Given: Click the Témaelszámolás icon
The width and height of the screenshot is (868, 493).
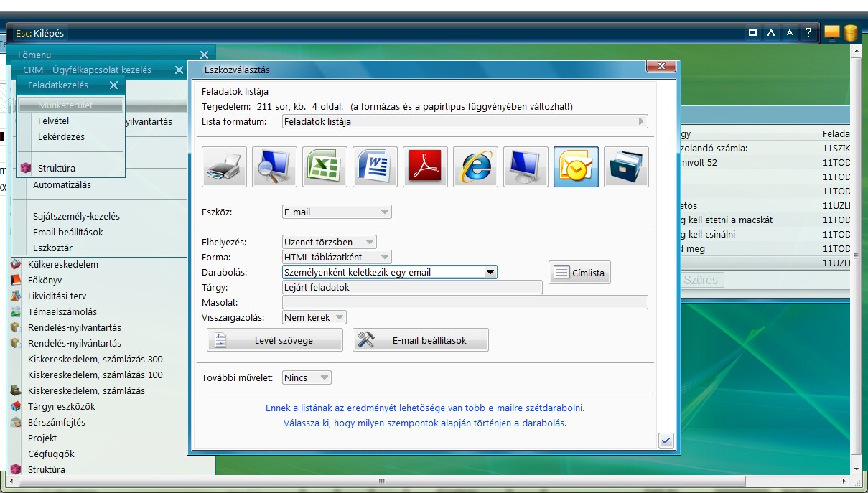Looking at the screenshot, I should point(16,311).
